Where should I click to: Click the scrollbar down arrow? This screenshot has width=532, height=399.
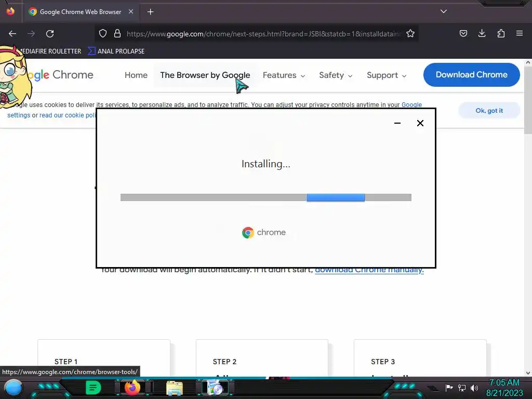528,373
